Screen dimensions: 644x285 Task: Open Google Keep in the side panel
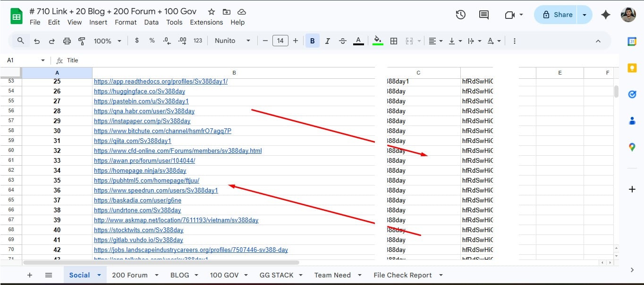coord(632,68)
